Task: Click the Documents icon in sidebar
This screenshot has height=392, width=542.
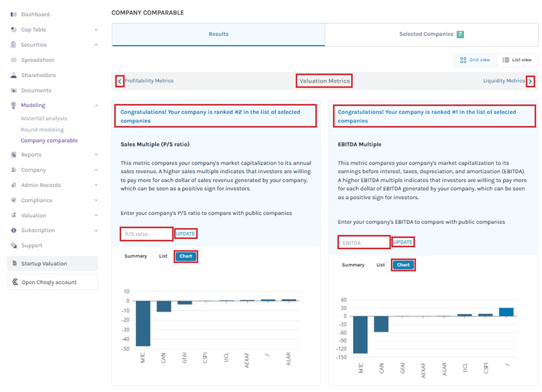Action: [x=14, y=91]
